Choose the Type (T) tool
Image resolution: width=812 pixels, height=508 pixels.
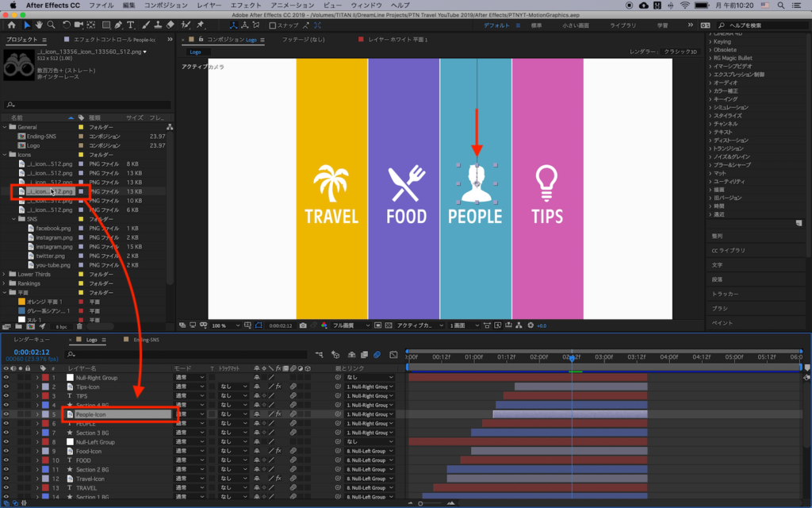click(x=130, y=25)
